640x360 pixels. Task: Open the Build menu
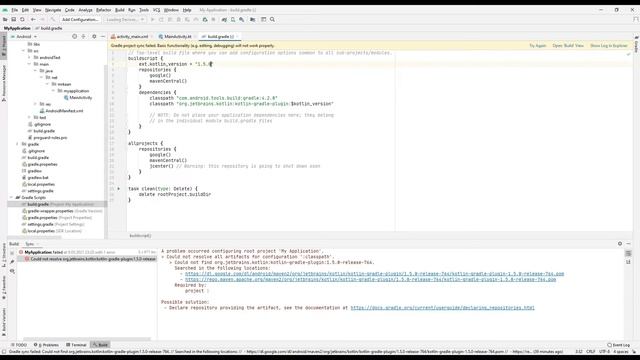[x=120, y=10]
